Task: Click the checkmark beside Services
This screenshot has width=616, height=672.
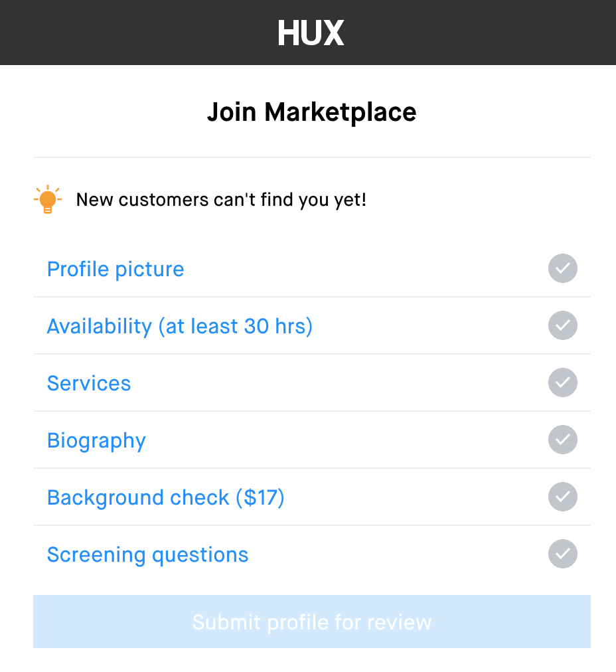Action: point(562,383)
